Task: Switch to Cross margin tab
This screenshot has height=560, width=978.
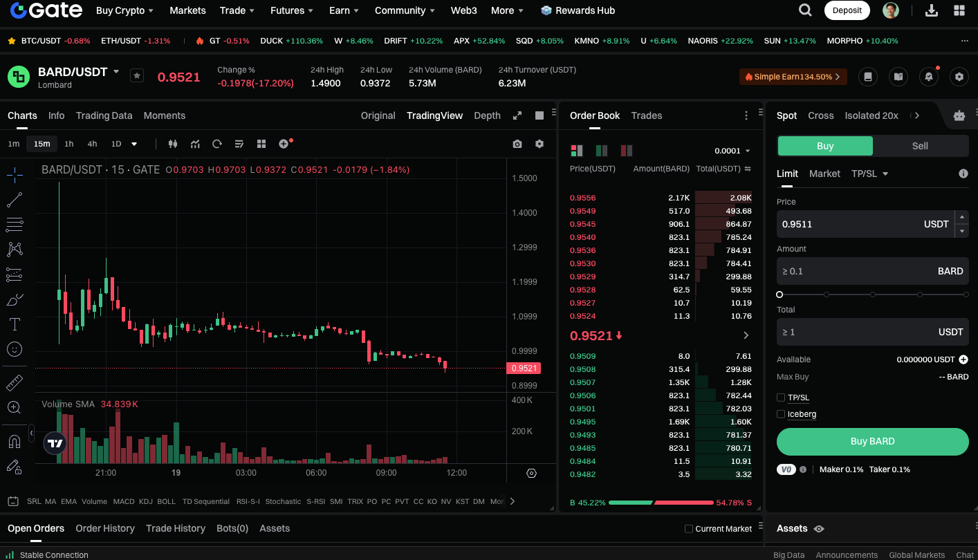Action: (x=821, y=115)
